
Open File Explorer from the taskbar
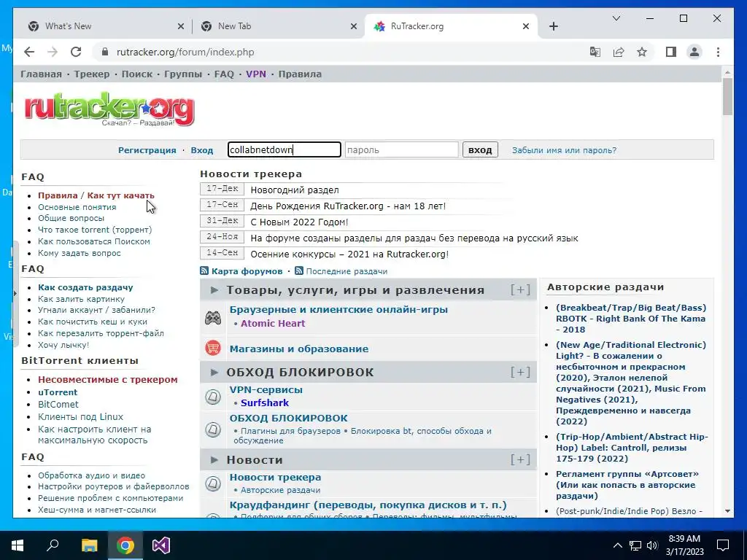pyautogui.click(x=89, y=545)
